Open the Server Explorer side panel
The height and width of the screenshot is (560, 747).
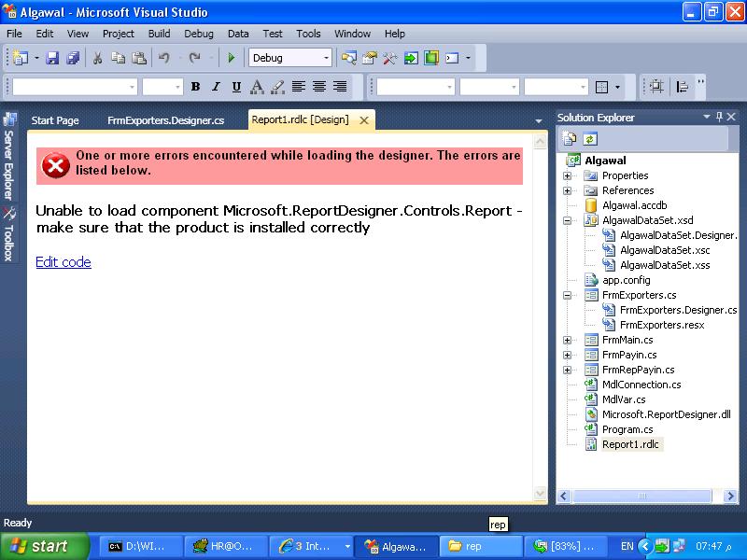[9, 156]
